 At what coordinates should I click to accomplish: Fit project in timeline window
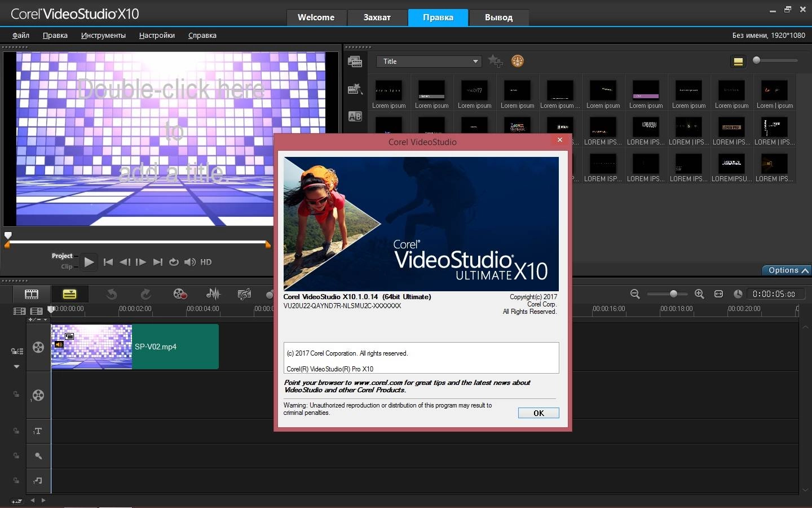pyautogui.click(x=718, y=294)
